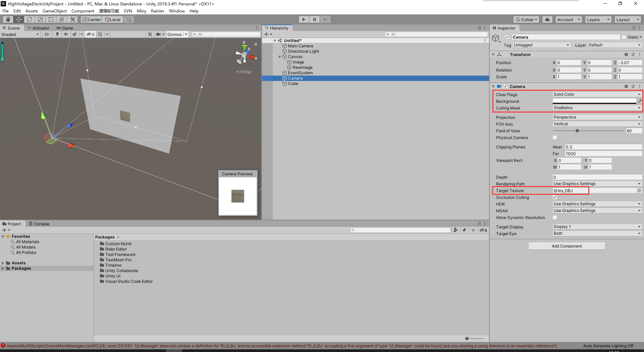Disable the Occlusion Culling checkbox

click(x=554, y=197)
